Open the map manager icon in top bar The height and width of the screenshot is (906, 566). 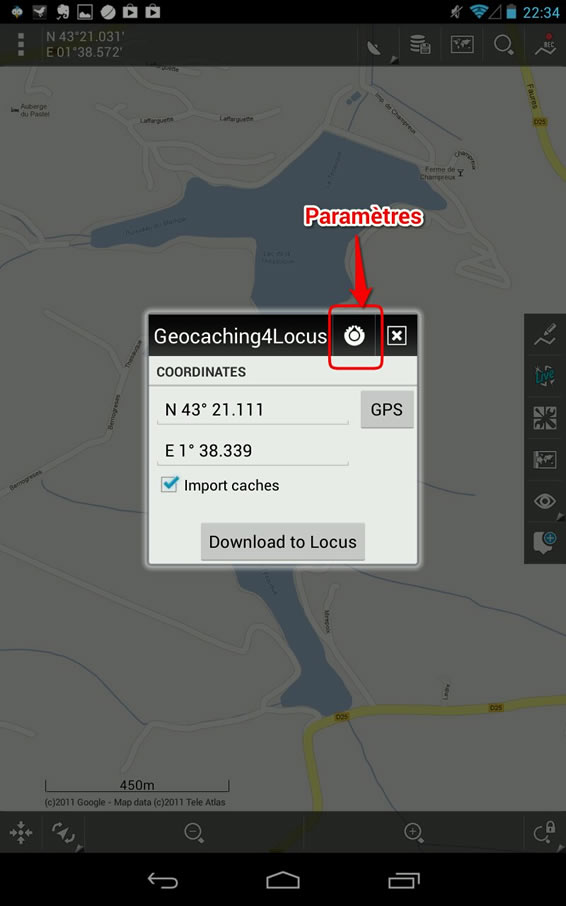[x=462, y=44]
